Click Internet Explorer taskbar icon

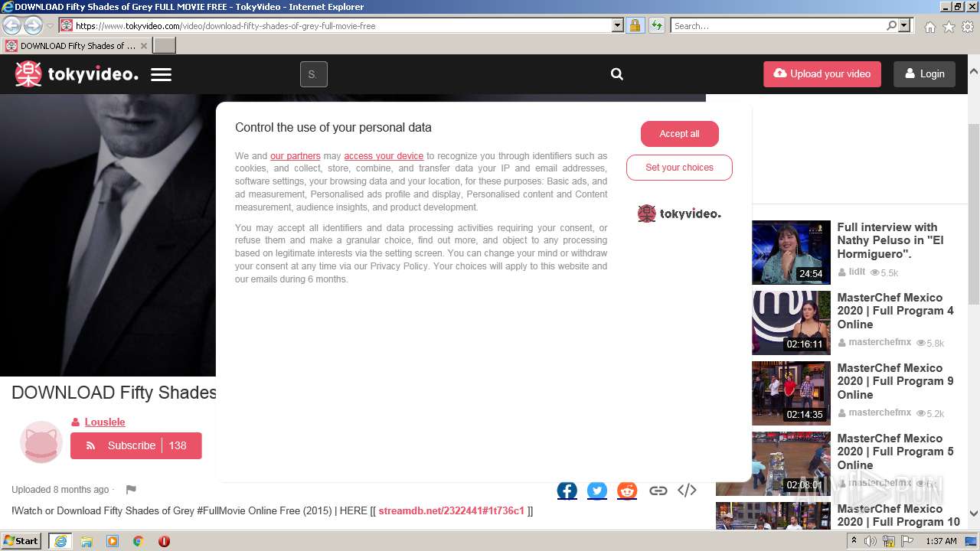(60, 541)
